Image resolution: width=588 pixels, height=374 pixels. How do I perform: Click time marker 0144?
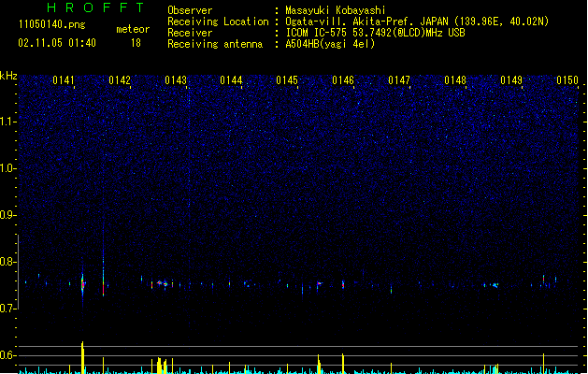click(232, 80)
